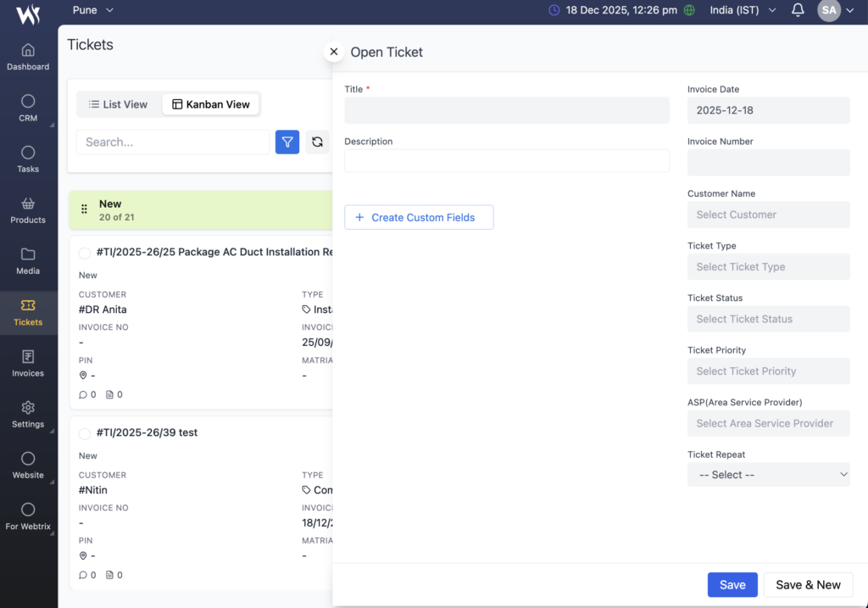Switch to List View tab
This screenshot has width=868, height=608.
pyautogui.click(x=119, y=104)
